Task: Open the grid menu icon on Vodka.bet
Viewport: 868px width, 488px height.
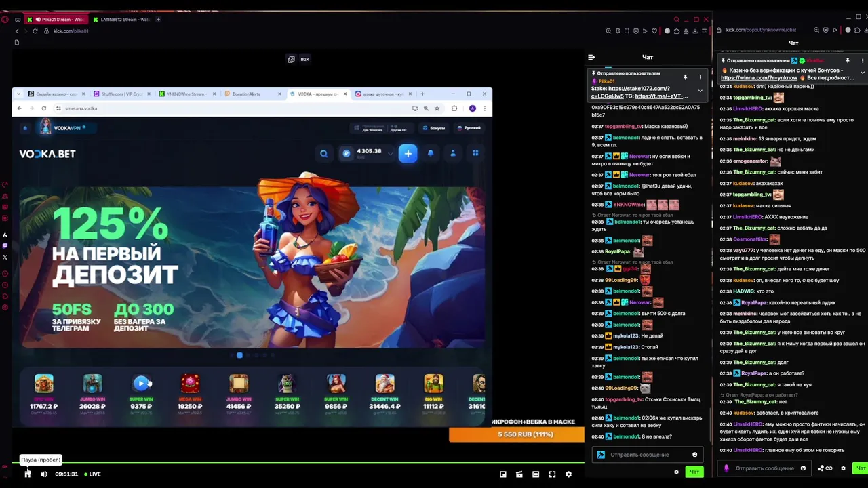Action: coord(475,154)
